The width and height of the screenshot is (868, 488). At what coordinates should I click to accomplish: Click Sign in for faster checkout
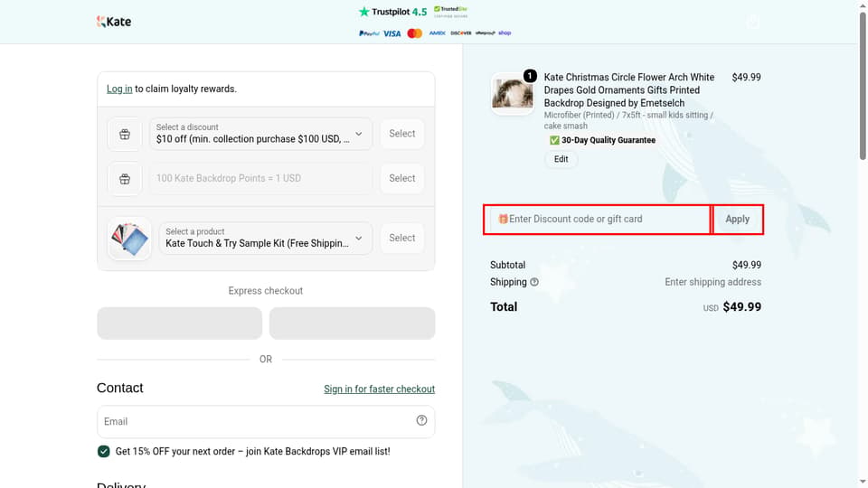379,389
